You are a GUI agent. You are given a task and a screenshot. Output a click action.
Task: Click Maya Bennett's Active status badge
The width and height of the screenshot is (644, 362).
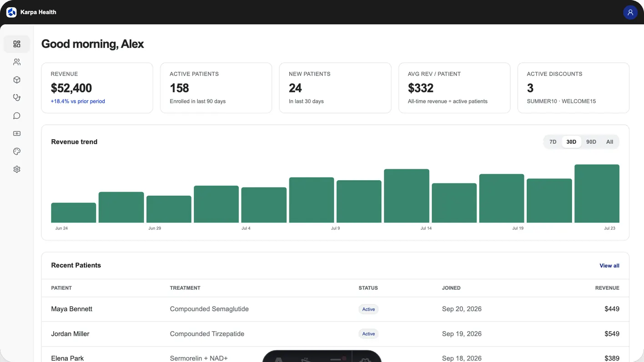point(368,309)
